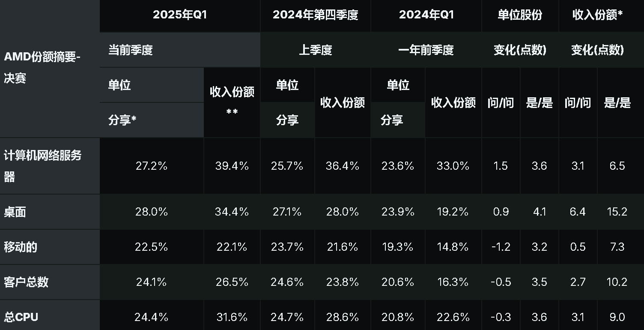Click the 31.6% total CPU cell

[x=232, y=316]
